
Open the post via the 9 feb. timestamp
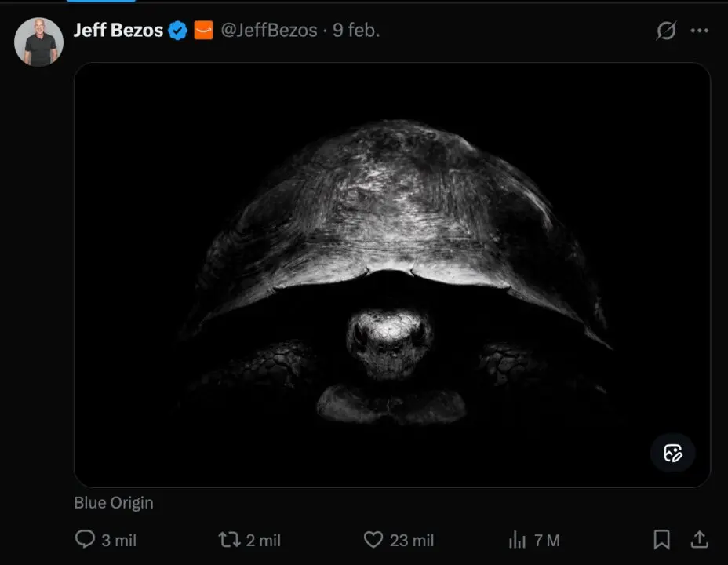[x=359, y=31]
